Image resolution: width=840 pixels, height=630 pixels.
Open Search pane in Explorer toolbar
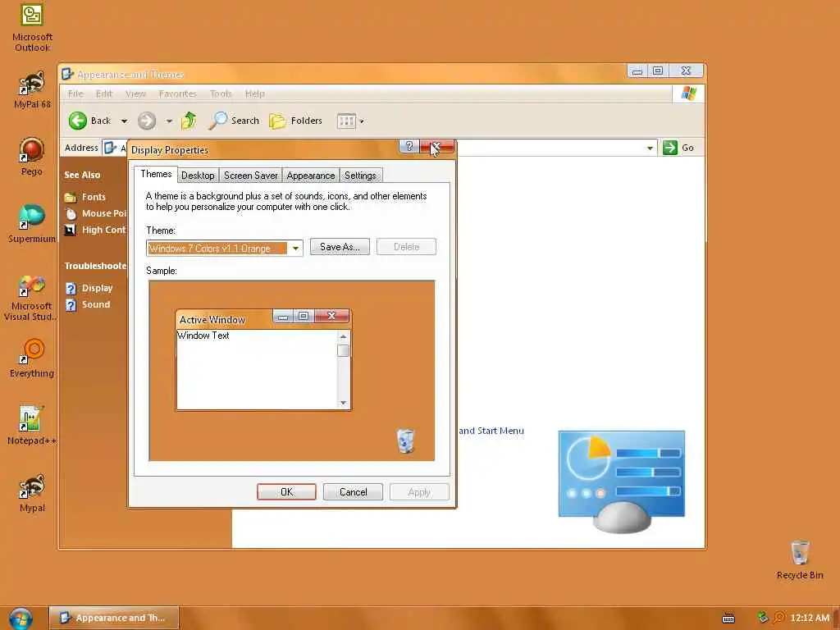tap(234, 121)
